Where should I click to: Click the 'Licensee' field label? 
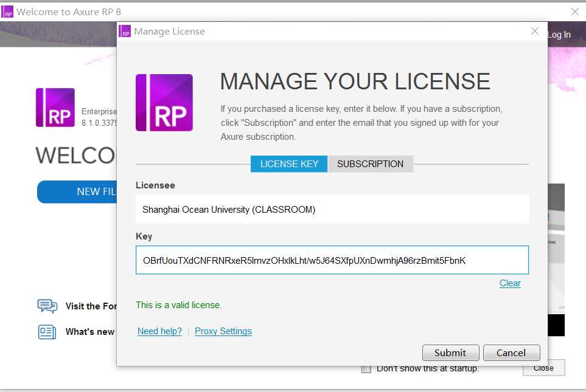click(x=155, y=185)
